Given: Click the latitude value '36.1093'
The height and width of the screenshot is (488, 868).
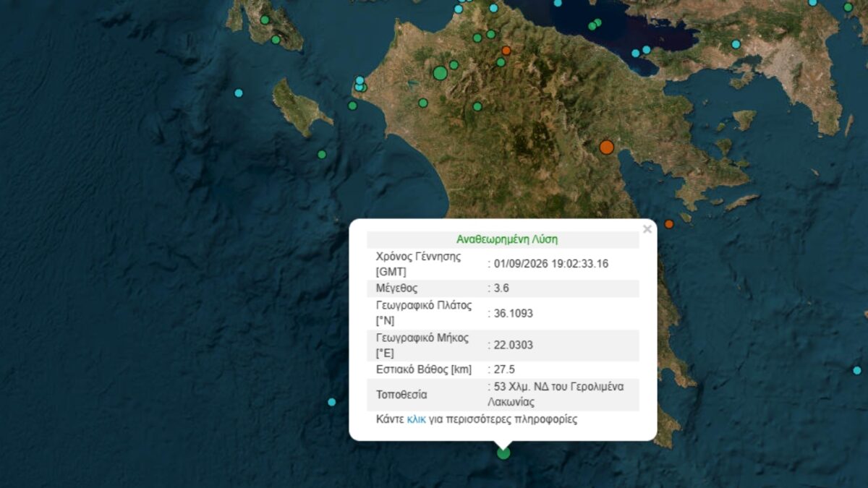Looking at the screenshot, I should tap(514, 313).
